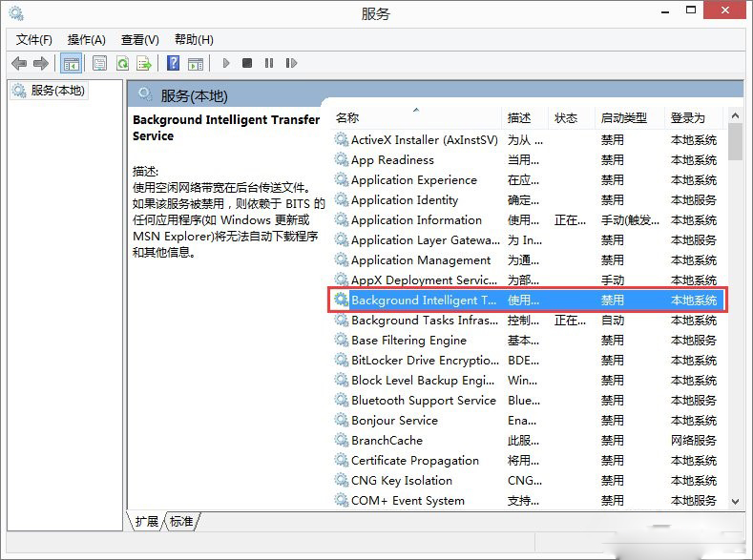Select the Block Level Backup Engine service
This screenshot has width=753, height=560.
529,381
